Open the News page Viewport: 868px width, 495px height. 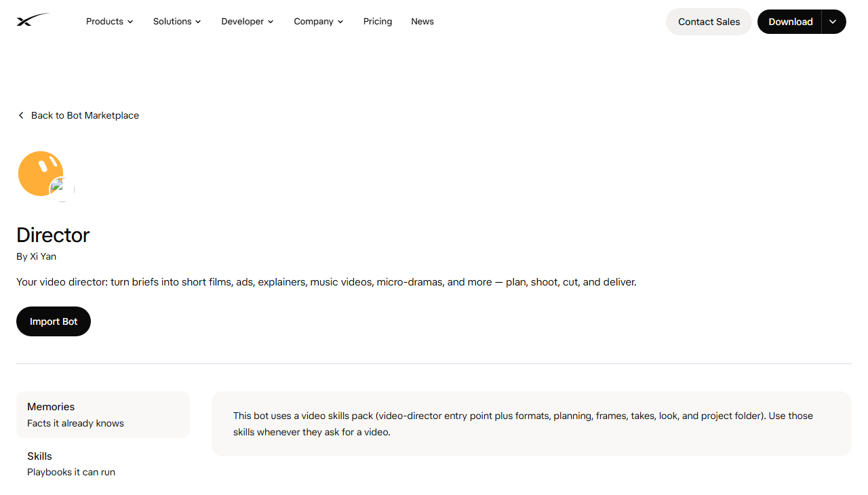coord(422,22)
